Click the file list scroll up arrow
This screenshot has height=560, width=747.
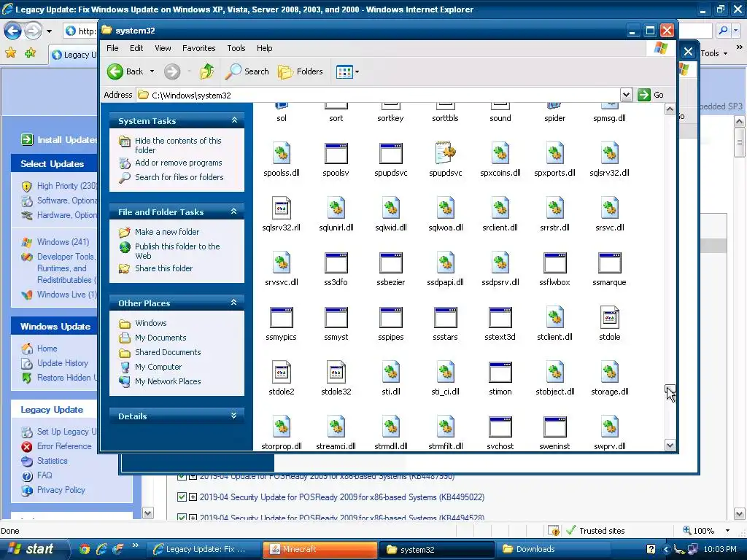pyautogui.click(x=670, y=109)
